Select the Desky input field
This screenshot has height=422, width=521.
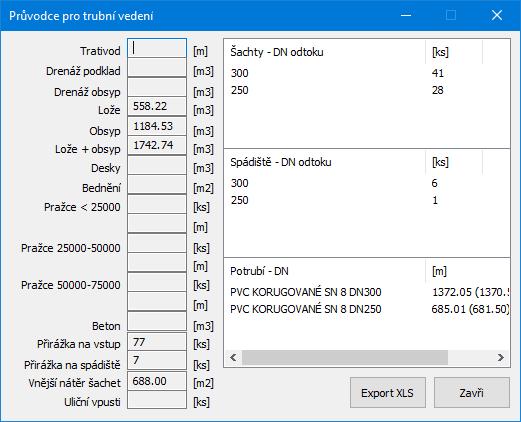pyautogui.click(x=157, y=165)
